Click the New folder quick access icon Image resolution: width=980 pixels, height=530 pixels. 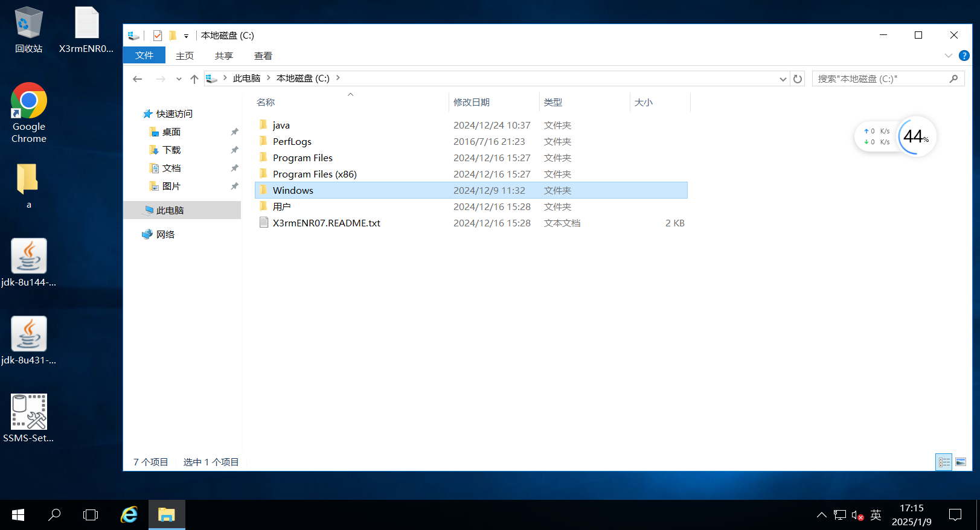click(172, 36)
